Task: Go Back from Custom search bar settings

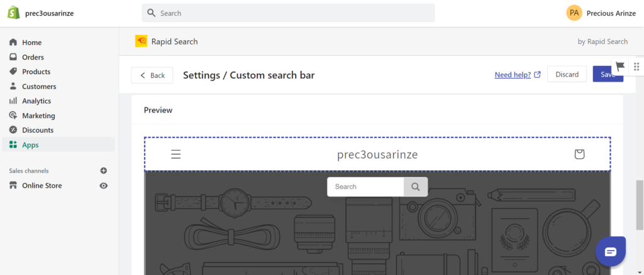Action: click(152, 75)
